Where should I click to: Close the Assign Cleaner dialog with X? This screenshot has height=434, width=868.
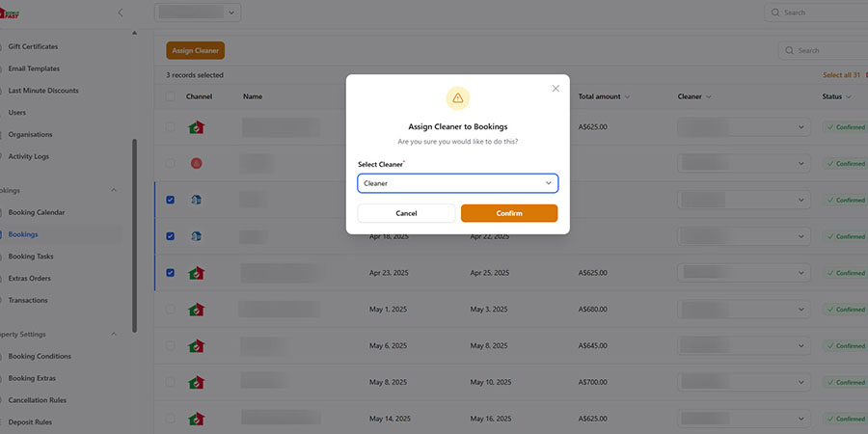point(556,89)
